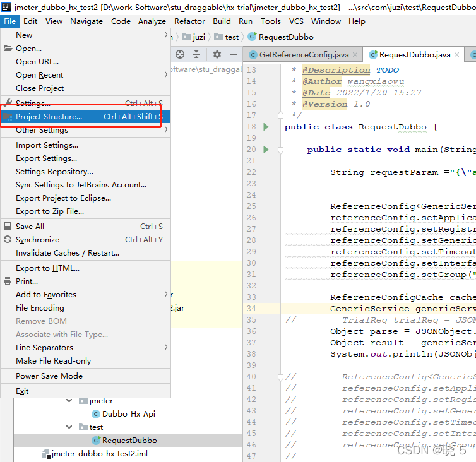
Task: Expand the Line Separators submenu
Action: click(x=166, y=347)
